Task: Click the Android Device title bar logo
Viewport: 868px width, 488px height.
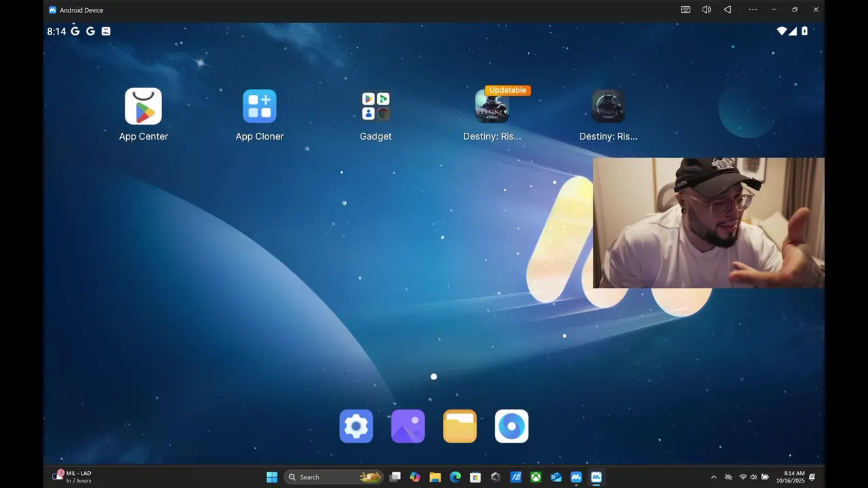Action: (53, 10)
